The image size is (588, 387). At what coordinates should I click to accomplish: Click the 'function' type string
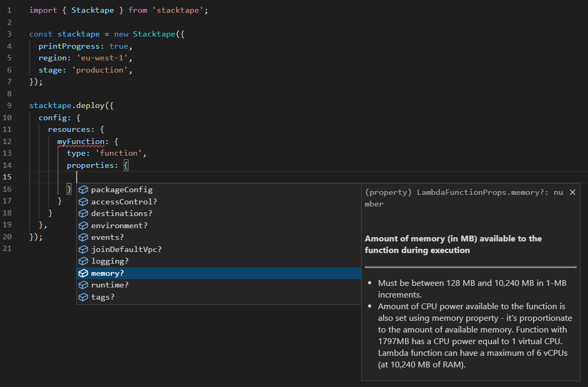coord(118,153)
